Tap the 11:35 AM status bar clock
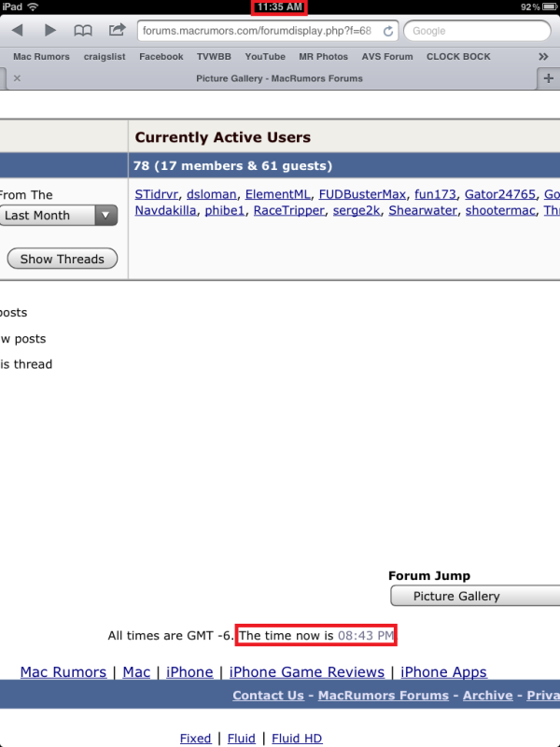Screen dimensions: 560x747 [279, 7]
